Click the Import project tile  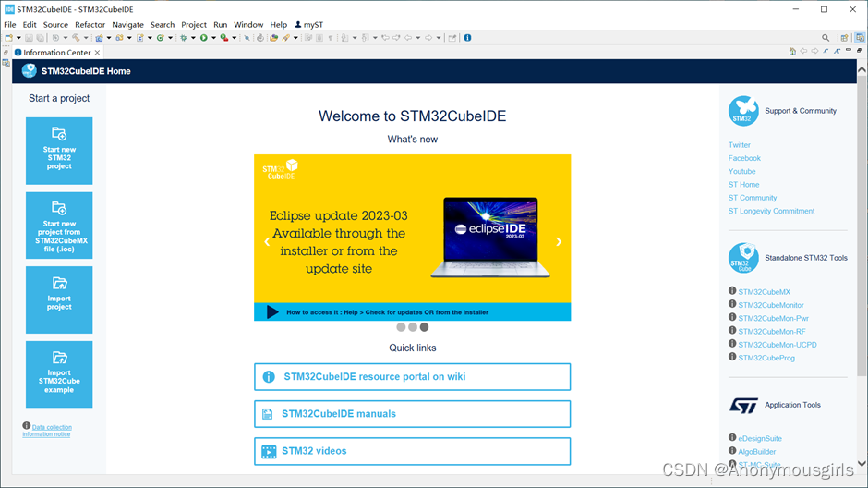[x=59, y=299]
